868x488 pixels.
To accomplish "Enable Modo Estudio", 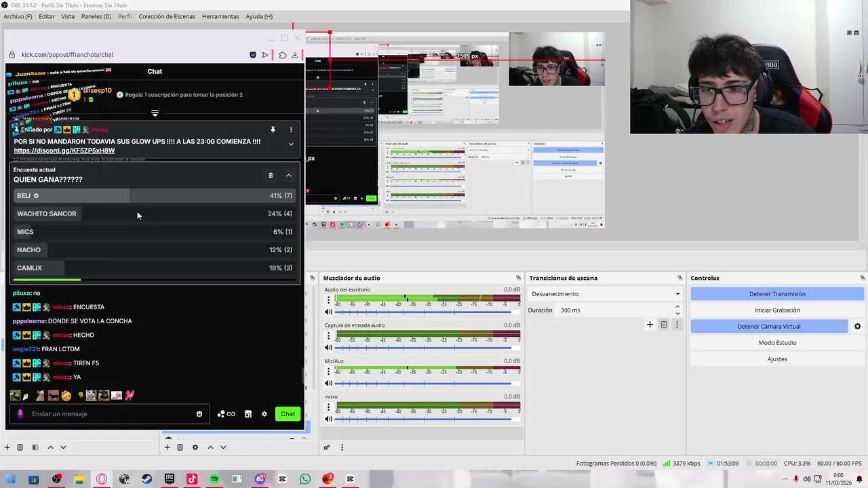I will click(777, 343).
